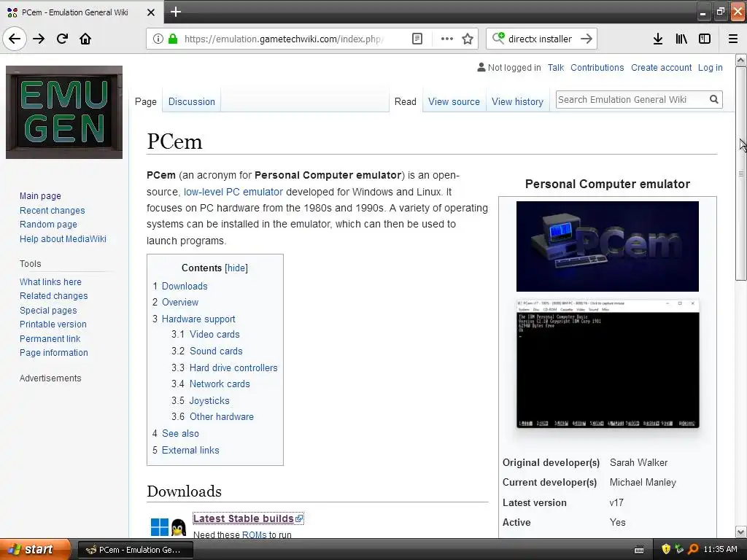Open the PCem logo image

[x=608, y=246]
